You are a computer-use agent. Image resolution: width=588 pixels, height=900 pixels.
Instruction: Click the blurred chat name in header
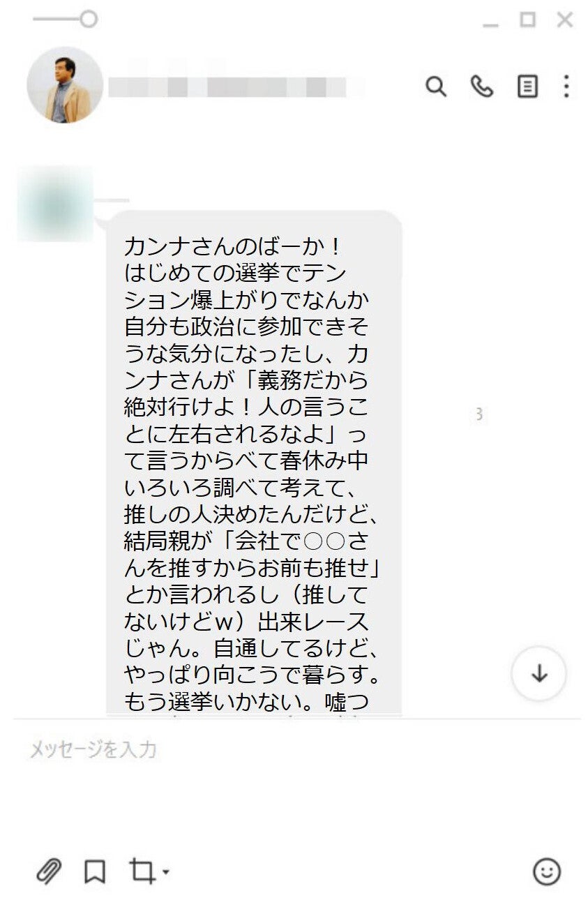[236, 87]
